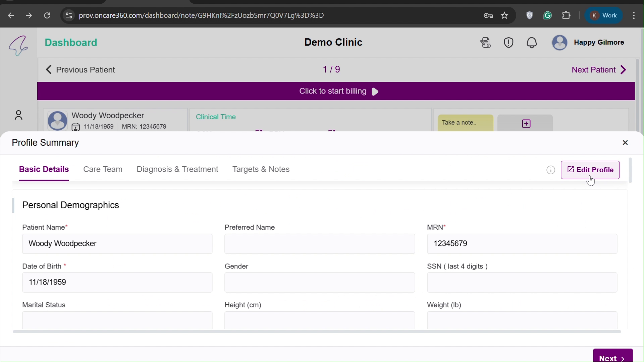
Task: Open the Targets & Notes tab
Action: pos(261,170)
